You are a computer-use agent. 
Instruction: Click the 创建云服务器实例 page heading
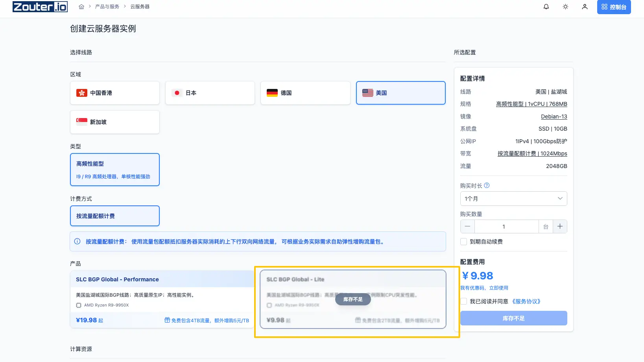pos(103,29)
